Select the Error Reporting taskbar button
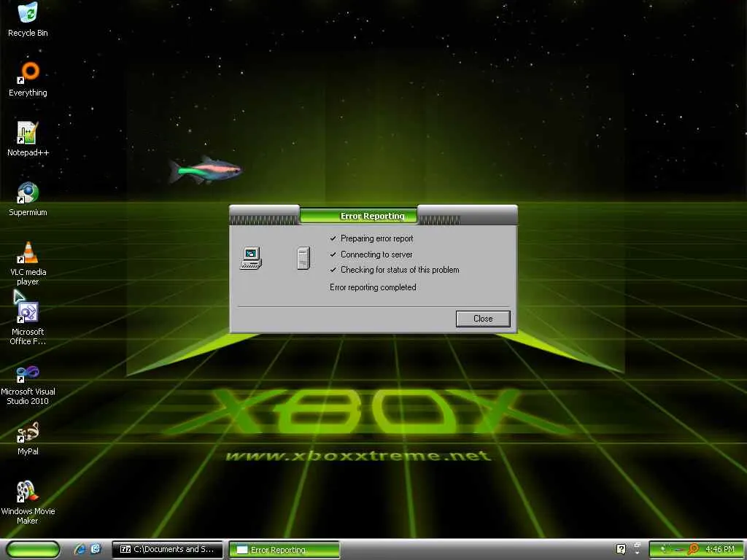747x560 pixels. click(285, 550)
